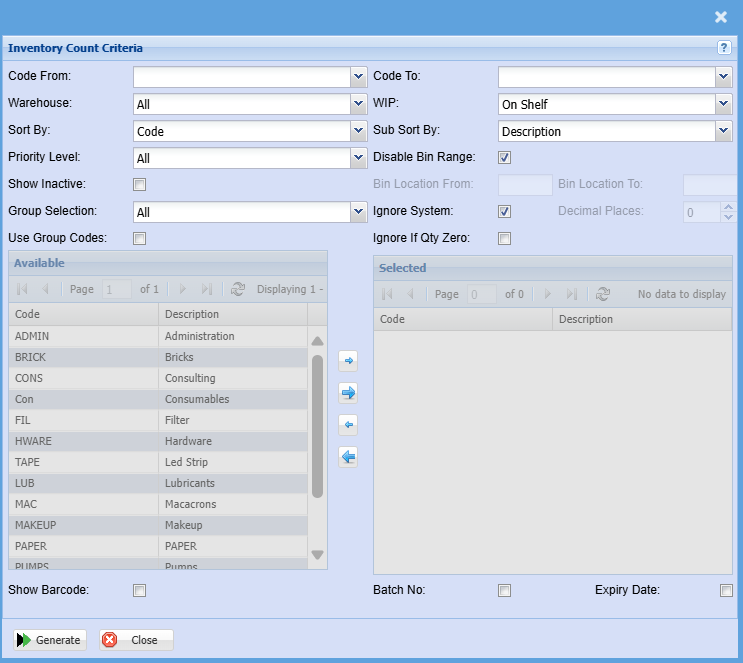Close the dialog with the top-right X
This screenshot has width=743, height=663.
point(720,17)
